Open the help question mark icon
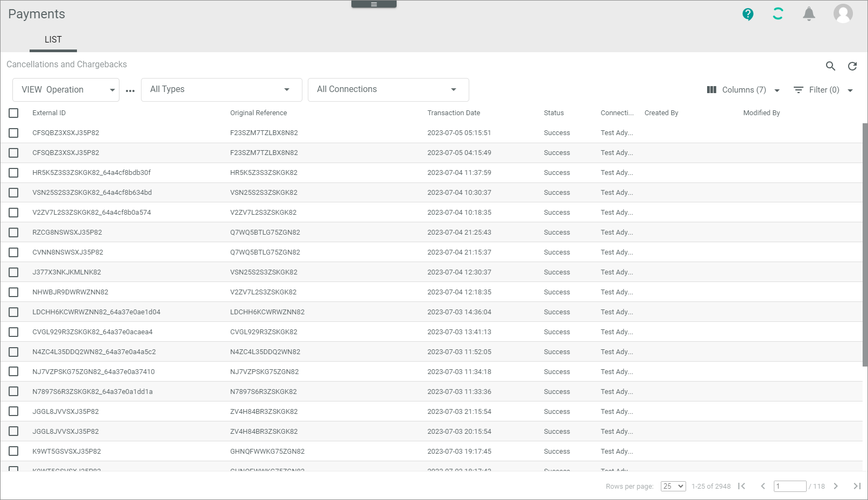Viewport: 868px width, 500px height. [x=747, y=14]
